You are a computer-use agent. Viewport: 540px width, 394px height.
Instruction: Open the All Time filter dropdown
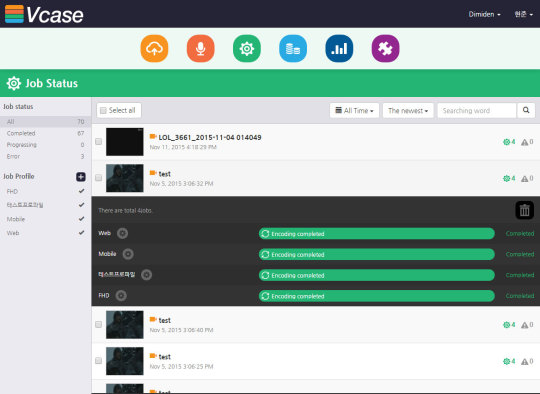(x=354, y=111)
